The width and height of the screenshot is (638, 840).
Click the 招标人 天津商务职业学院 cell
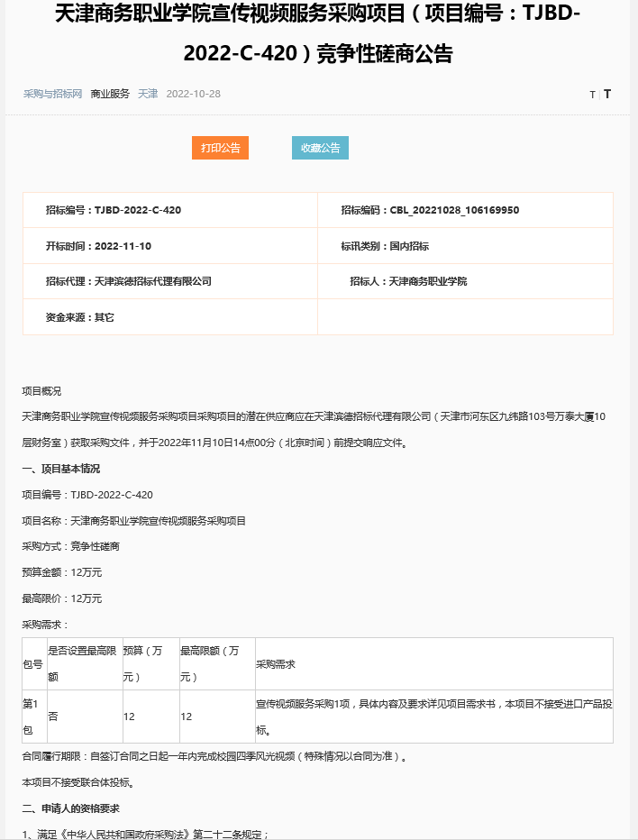(408, 281)
